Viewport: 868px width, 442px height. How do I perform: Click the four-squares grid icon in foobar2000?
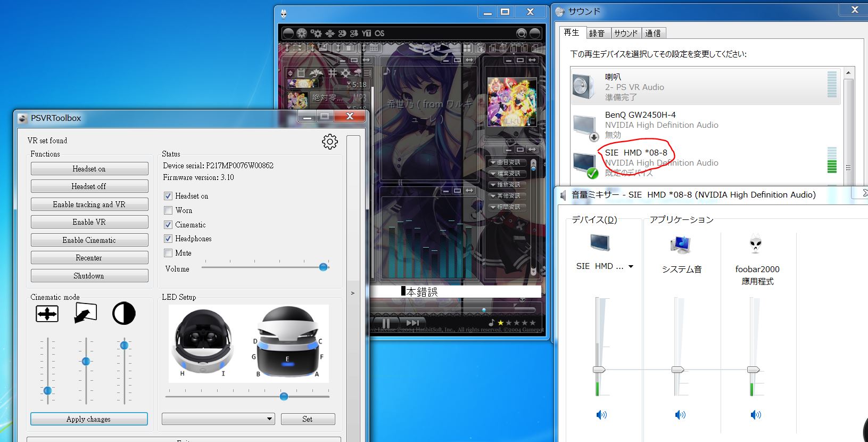467,48
